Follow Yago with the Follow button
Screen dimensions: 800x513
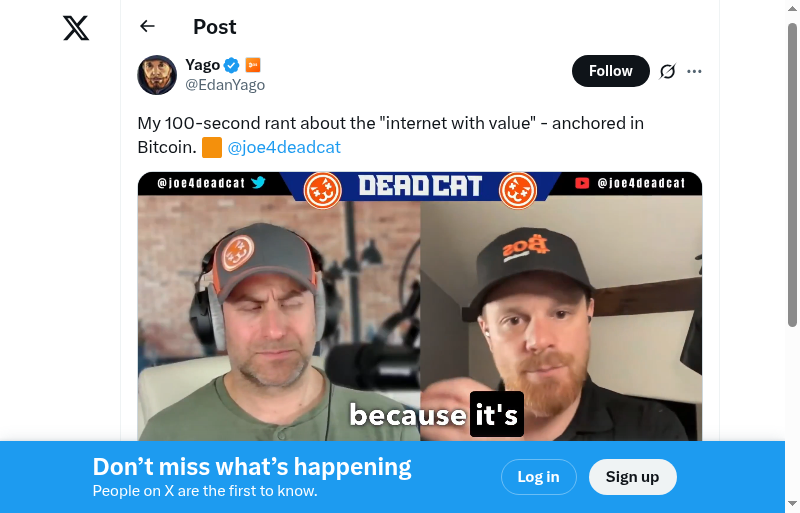coord(611,71)
